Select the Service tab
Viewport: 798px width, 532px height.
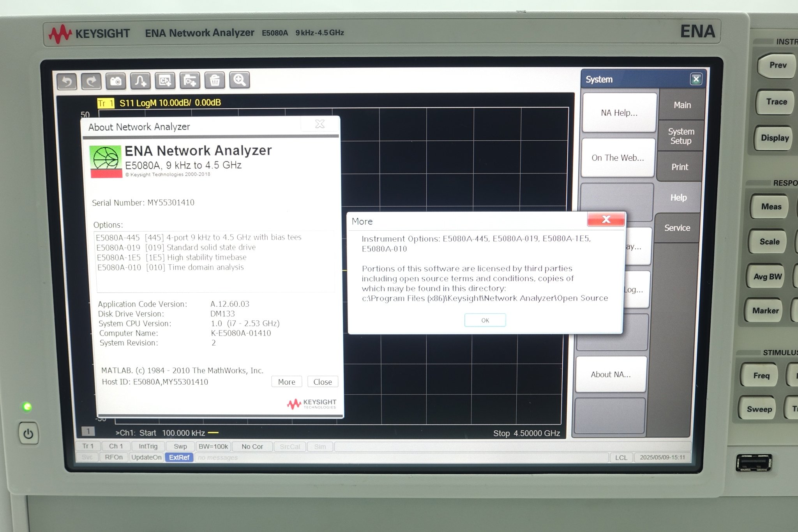[x=677, y=228]
